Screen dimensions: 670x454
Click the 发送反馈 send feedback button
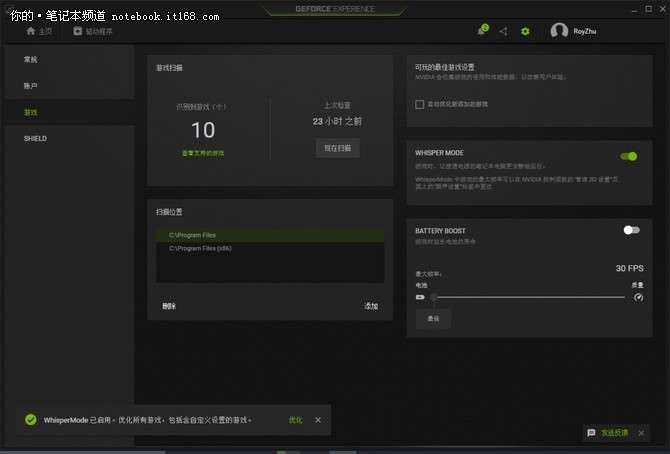(614, 433)
